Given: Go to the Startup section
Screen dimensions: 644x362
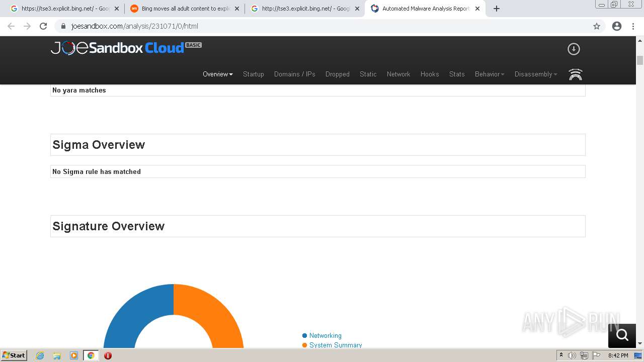Looking at the screenshot, I should [x=254, y=74].
